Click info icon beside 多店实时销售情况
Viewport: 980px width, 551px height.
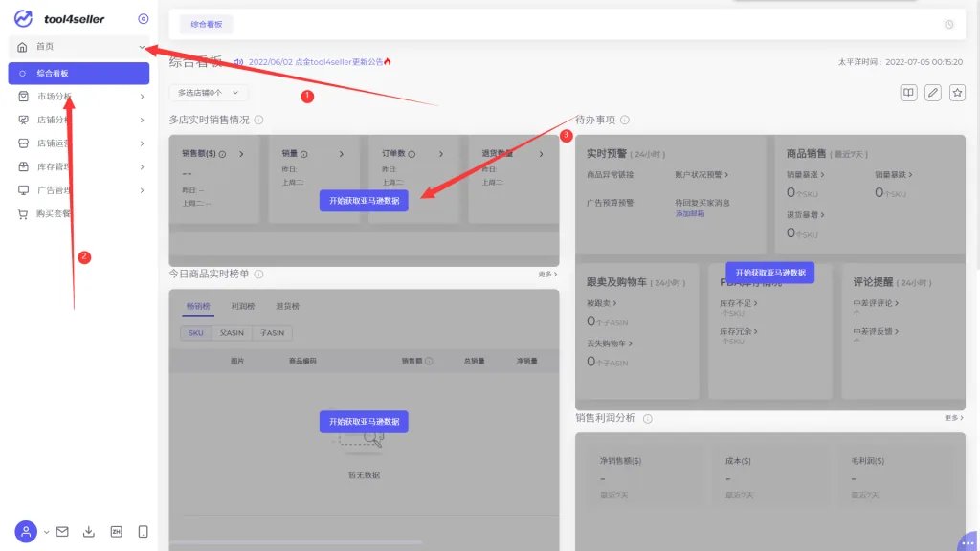258,120
